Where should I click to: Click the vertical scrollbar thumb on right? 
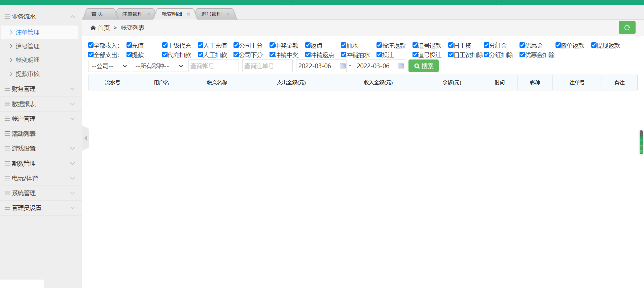click(x=641, y=142)
